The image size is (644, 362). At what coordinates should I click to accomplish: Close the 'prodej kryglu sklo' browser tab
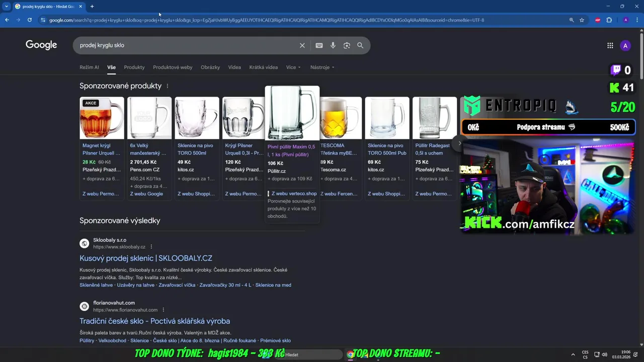(x=80, y=7)
